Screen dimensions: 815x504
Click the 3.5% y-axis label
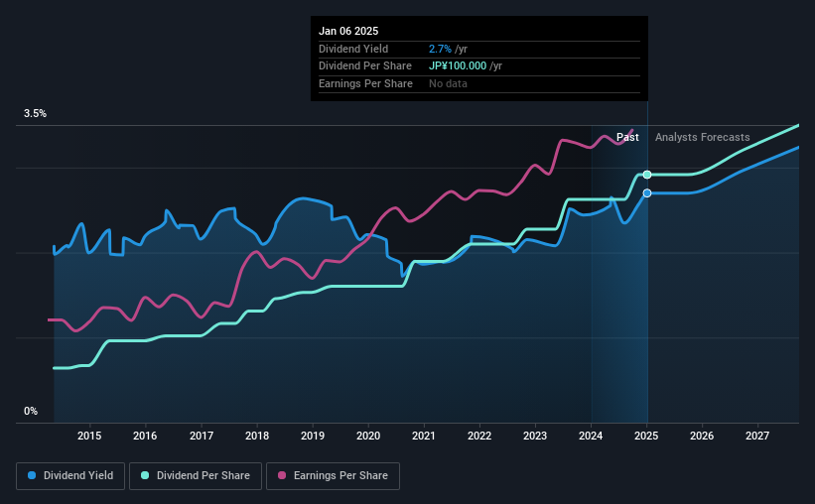coord(35,114)
